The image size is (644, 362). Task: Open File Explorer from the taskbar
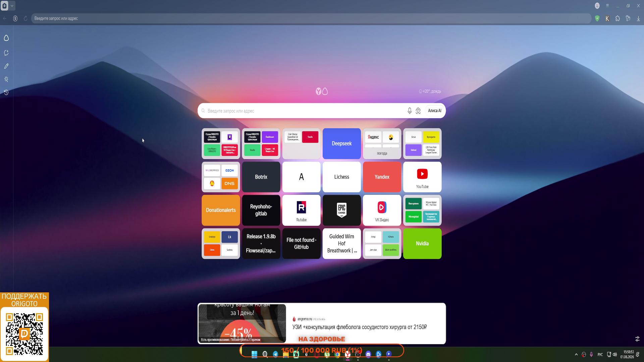pos(286,354)
